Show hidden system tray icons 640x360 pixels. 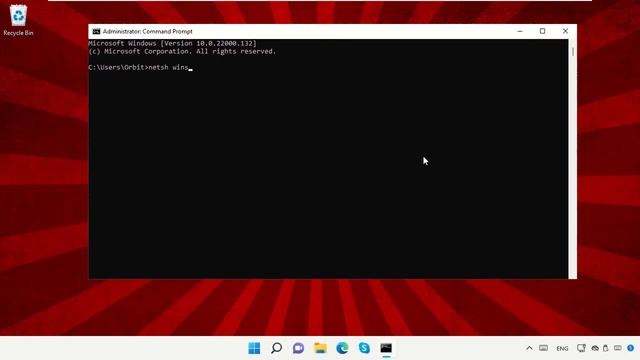(529, 348)
